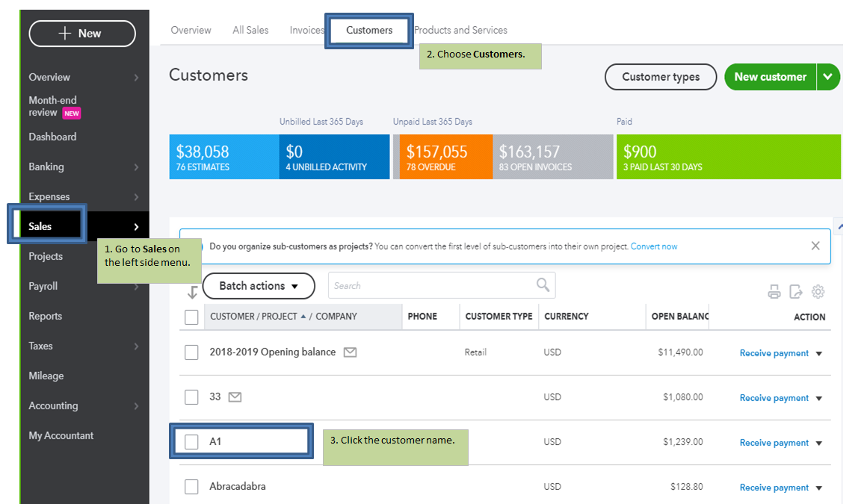Click the export to Excel icon
864x504 pixels.
[x=796, y=292]
